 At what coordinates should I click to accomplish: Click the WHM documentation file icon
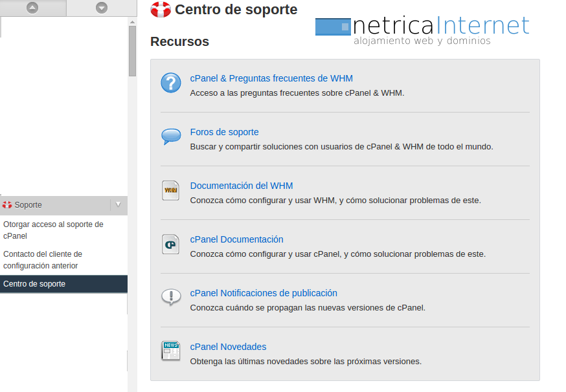pyautogui.click(x=171, y=190)
